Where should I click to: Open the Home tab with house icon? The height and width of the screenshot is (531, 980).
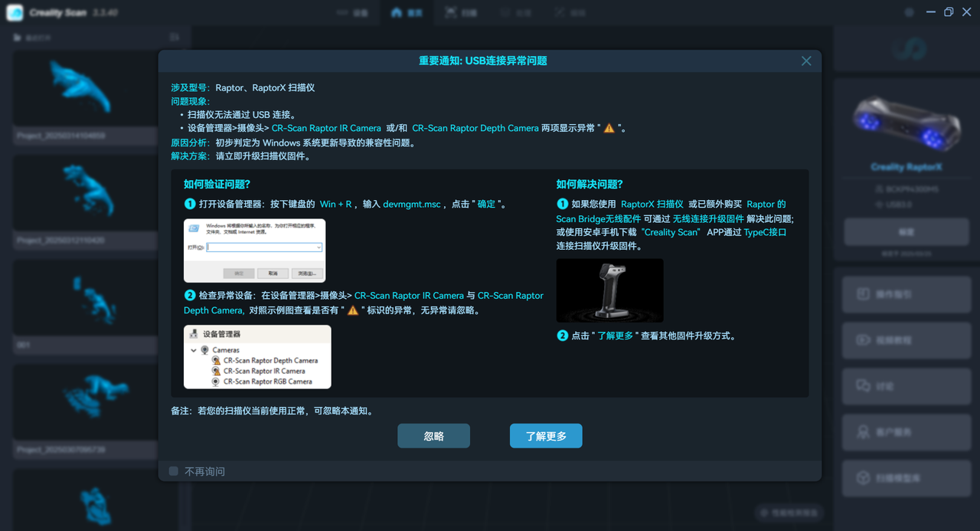point(406,13)
